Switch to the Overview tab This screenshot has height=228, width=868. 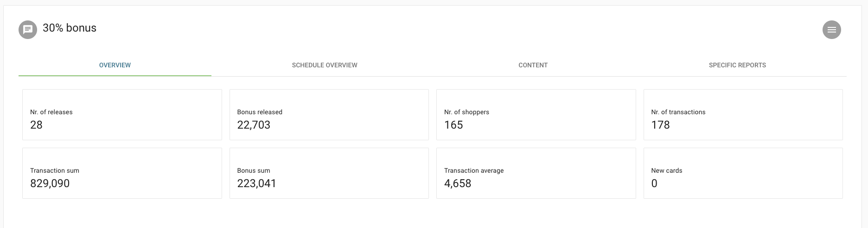coord(115,65)
